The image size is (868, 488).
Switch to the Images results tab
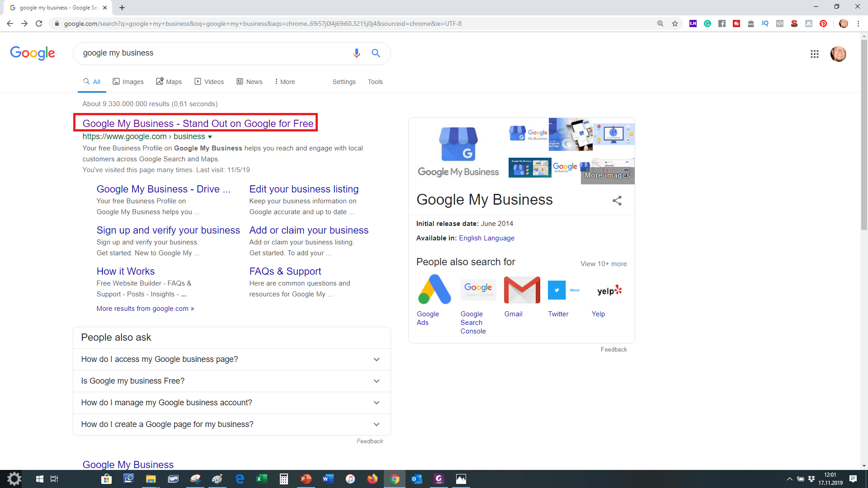[128, 82]
